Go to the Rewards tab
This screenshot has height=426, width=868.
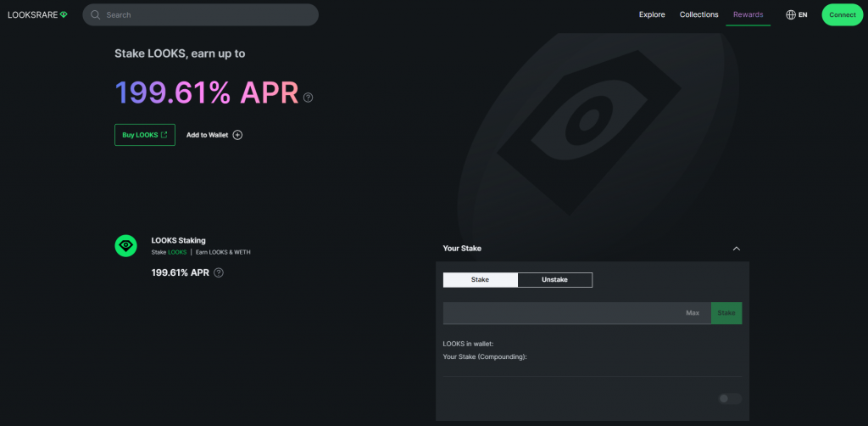(x=748, y=15)
